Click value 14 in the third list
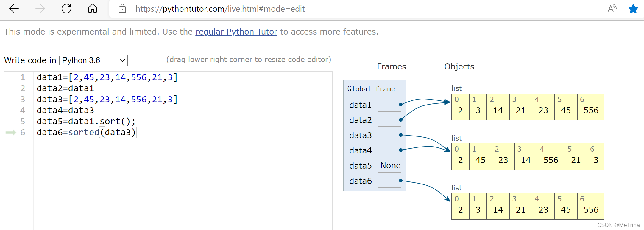 tap(498, 210)
